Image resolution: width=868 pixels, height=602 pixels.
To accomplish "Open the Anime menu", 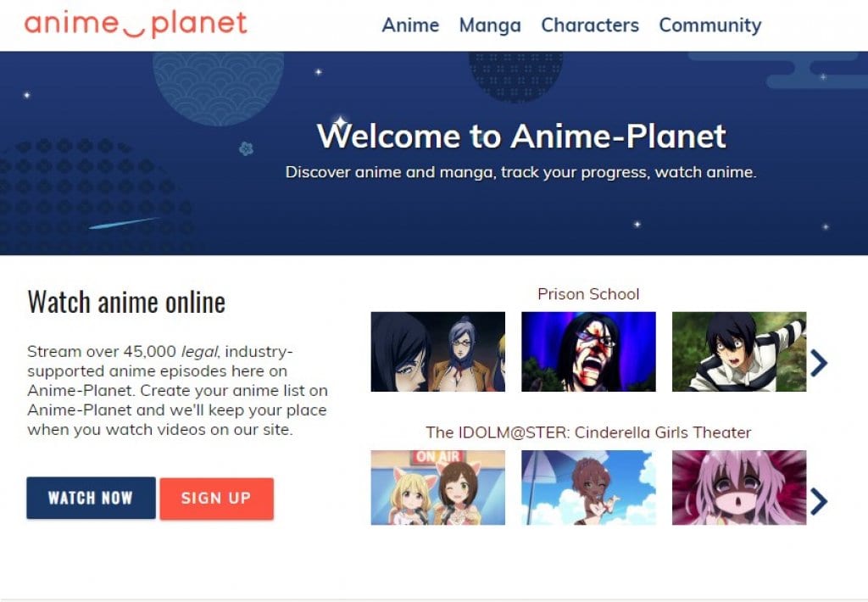I will [x=410, y=25].
